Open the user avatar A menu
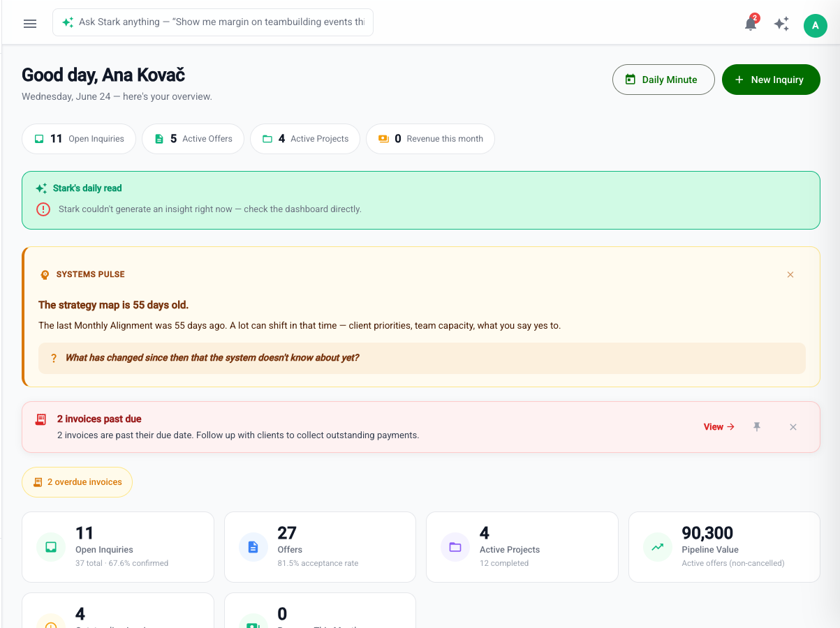This screenshot has height=628, width=840. point(816,25)
